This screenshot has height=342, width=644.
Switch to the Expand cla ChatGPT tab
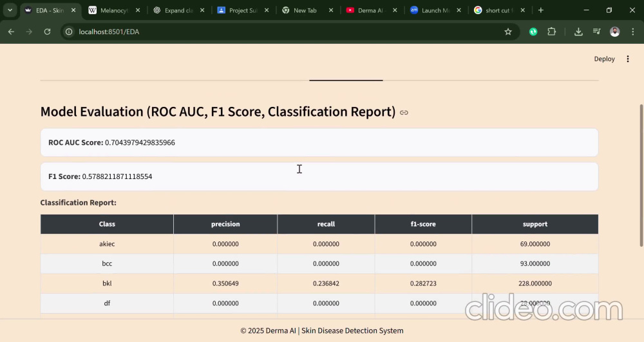coord(178,11)
